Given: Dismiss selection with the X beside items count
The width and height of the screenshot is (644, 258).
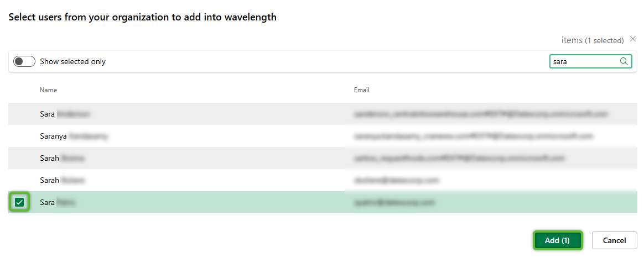Looking at the screenshot, I should click(x=633, y=39).
